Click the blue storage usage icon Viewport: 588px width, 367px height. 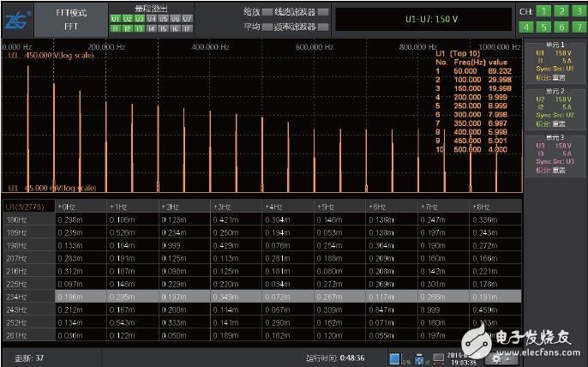[394, 359]
